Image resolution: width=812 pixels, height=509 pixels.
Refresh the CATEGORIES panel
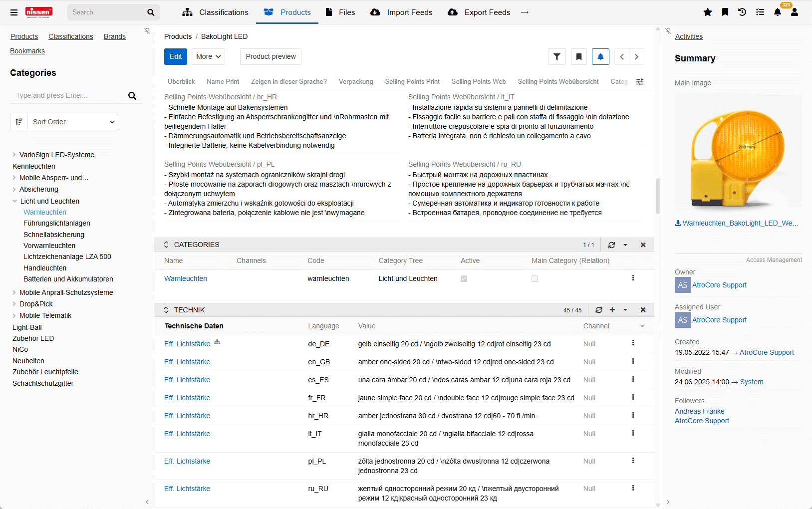(611, 245)
